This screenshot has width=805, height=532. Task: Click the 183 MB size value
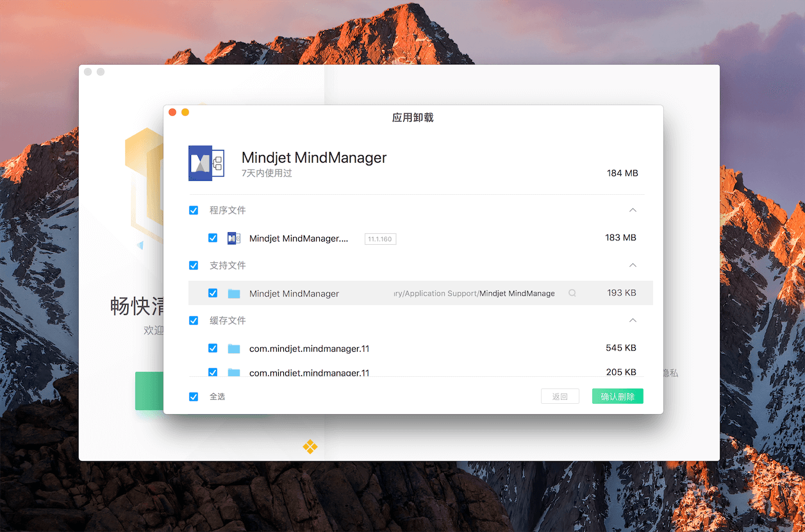click(620, 238)
